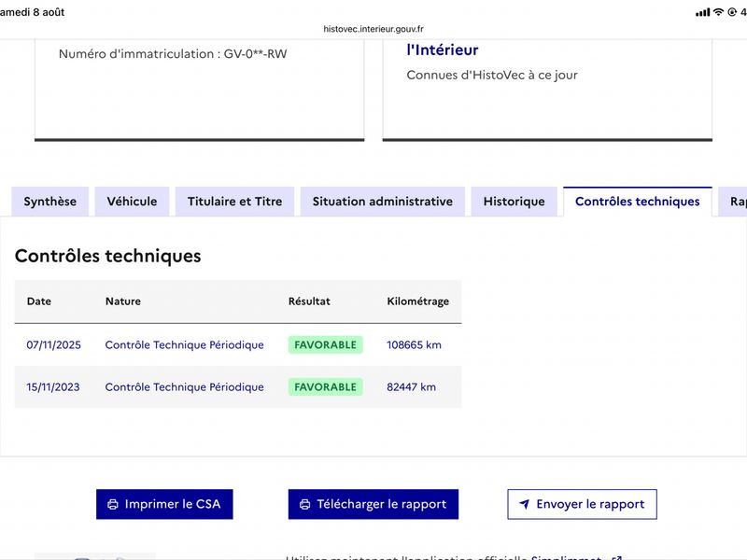
Task: Click the FAVORABLE badge in the 15/11/2023 row
Action: pyautogui.click(x=325, y=387)
